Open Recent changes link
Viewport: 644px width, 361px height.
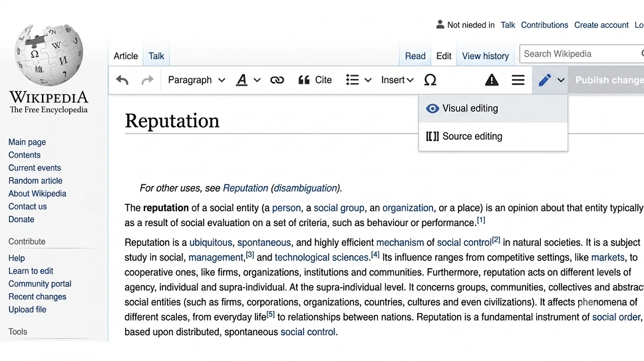pyautogui.click(x=37, y=297)
